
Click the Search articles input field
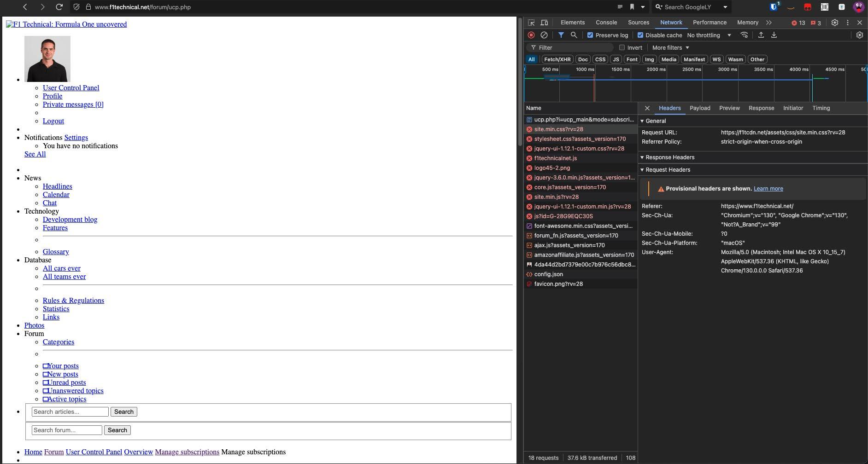[x=70, y=412]
